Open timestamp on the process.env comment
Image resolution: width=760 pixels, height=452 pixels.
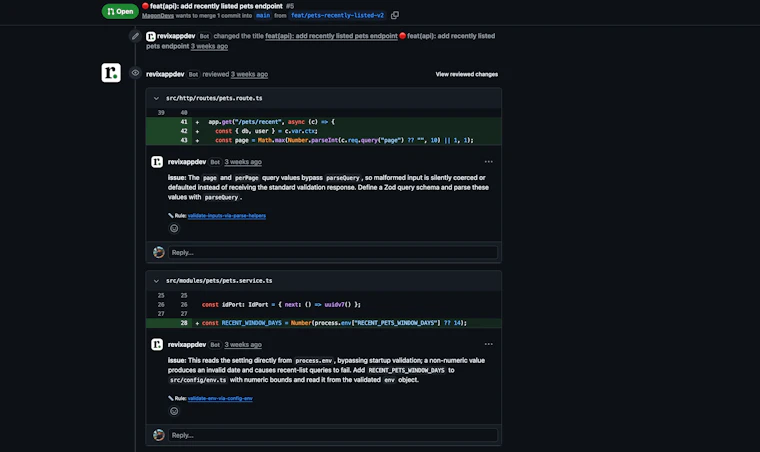tap(243, 344)
